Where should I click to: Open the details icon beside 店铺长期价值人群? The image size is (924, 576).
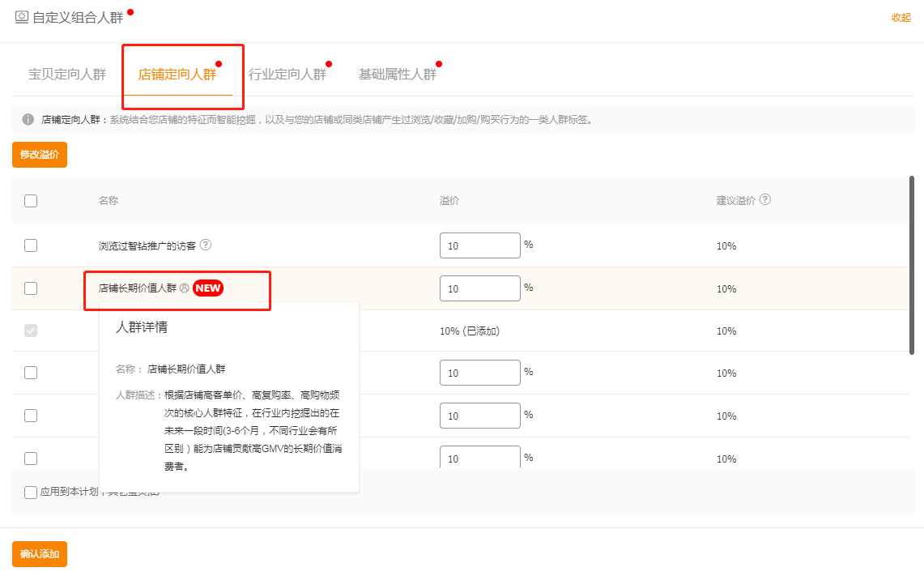coord(184,288)
